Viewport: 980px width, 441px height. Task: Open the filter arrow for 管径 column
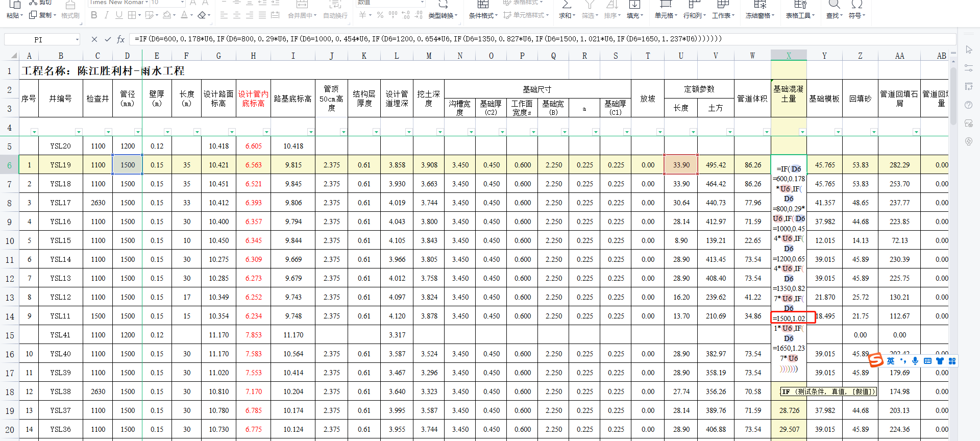(137, 132)
